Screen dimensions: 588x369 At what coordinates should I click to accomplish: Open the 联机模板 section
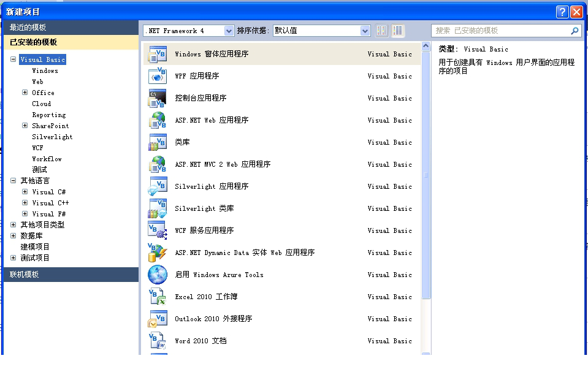click(x=71, y=275)
